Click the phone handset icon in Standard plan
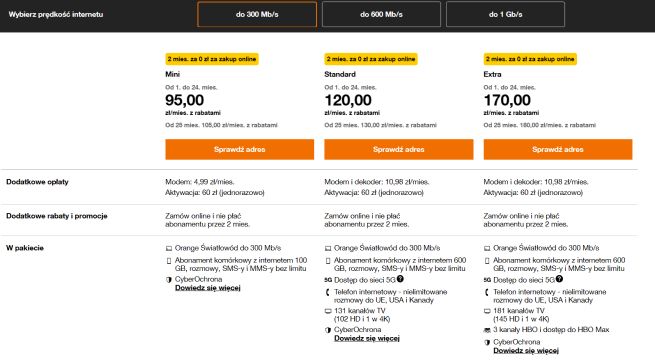This screenshot has width=655, height=360. pos(328,292)
